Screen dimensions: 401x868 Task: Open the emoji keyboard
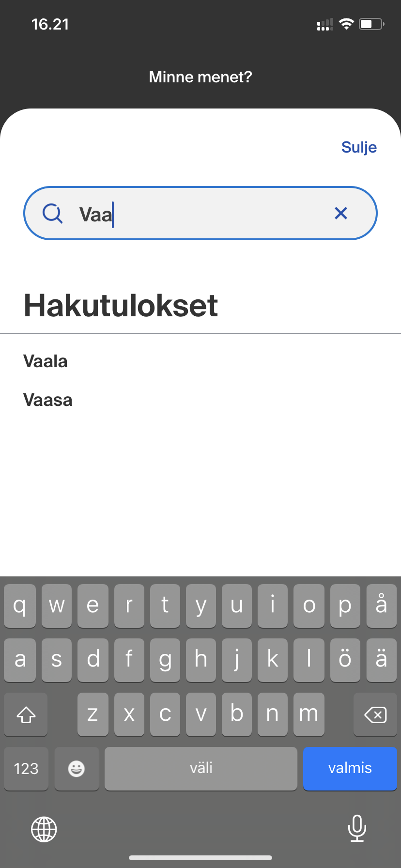click(77, 768)
